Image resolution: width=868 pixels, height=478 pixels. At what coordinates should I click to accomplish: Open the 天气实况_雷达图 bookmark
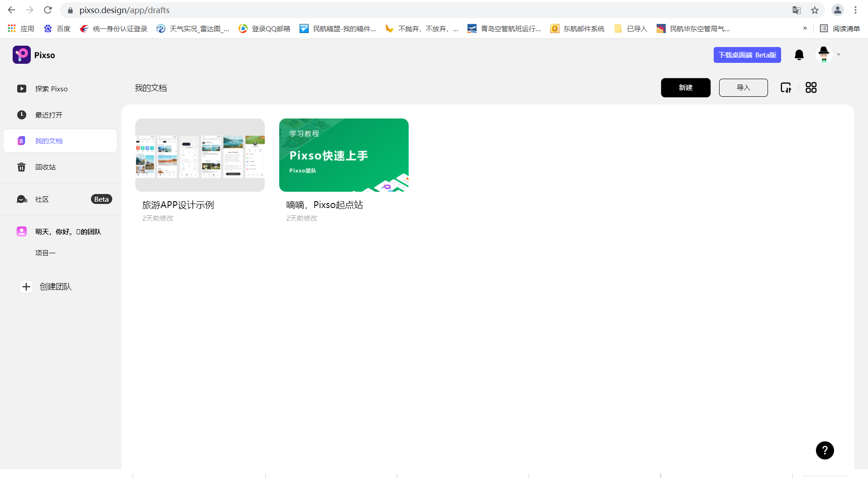pos(193,28)
